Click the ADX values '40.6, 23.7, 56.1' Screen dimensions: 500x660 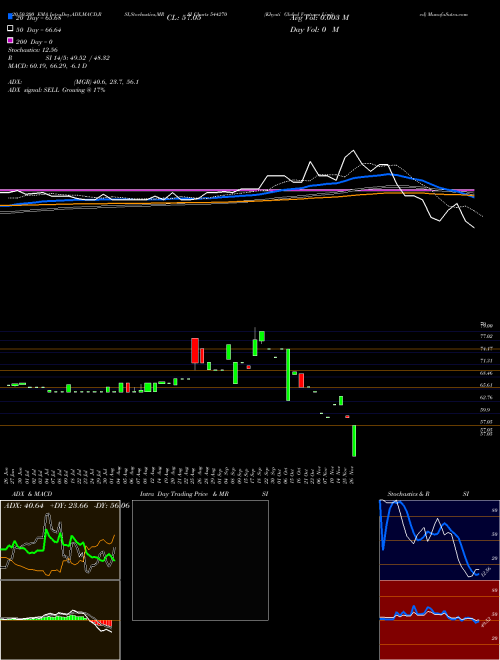point(118,82)
